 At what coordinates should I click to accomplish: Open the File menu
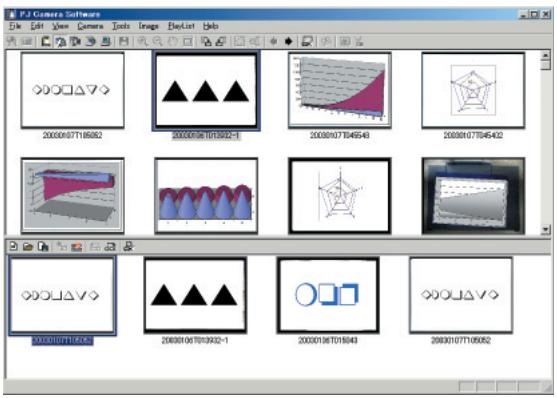point(15,26)
